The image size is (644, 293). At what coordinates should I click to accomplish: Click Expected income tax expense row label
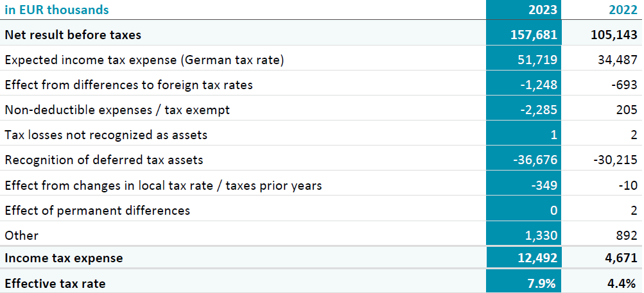point(144,60)
